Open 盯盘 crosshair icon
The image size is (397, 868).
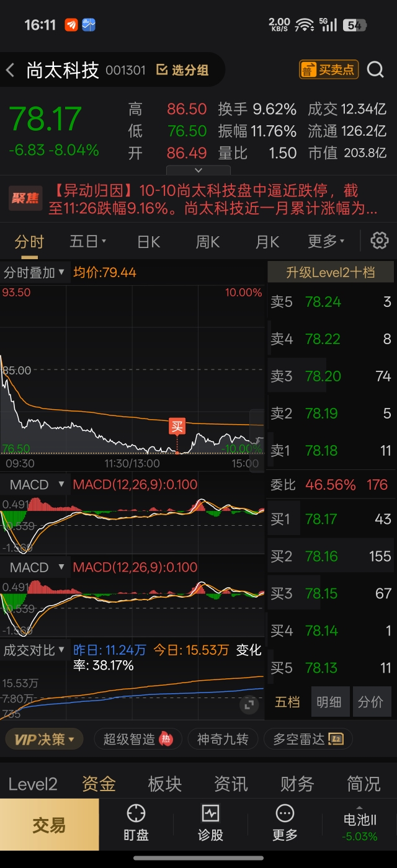(136, 813)
